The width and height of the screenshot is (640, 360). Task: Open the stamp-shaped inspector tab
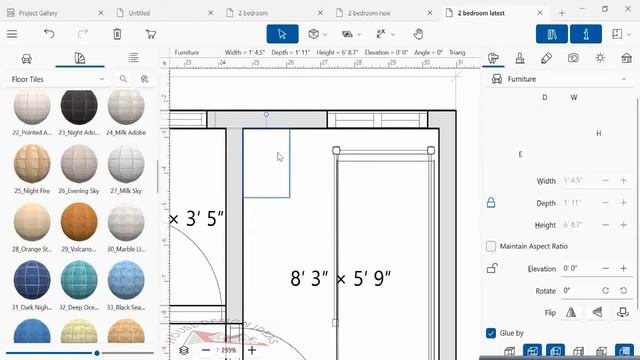[x=520, y=58]
